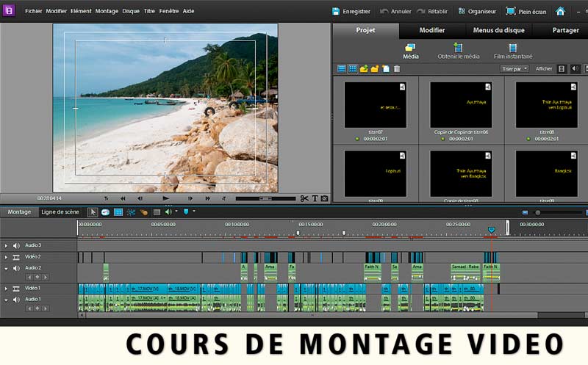
Task: Open the Montage menu in menu bar
Action: tap(107, 11)
